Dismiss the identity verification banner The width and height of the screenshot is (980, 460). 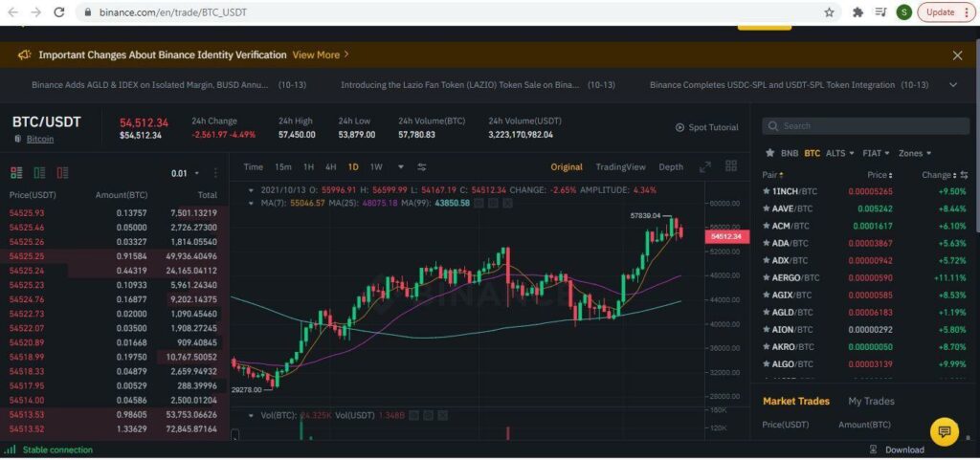[957, 55]
